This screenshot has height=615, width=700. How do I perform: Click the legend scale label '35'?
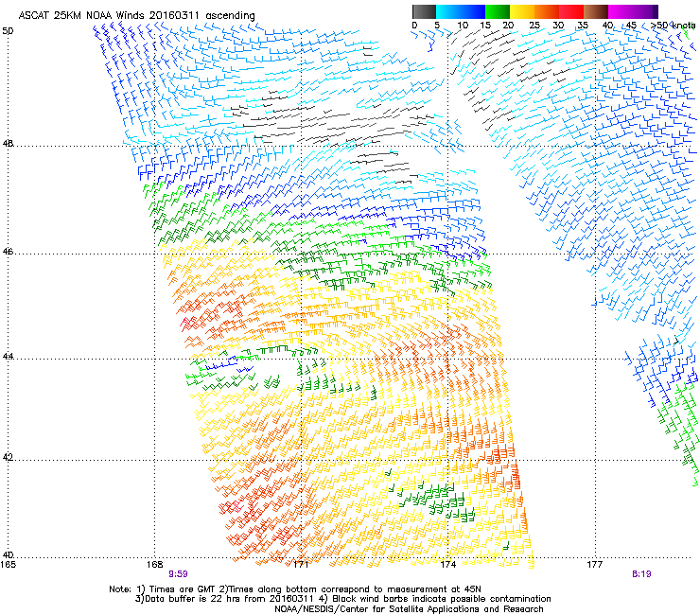[x=583, y=26]
